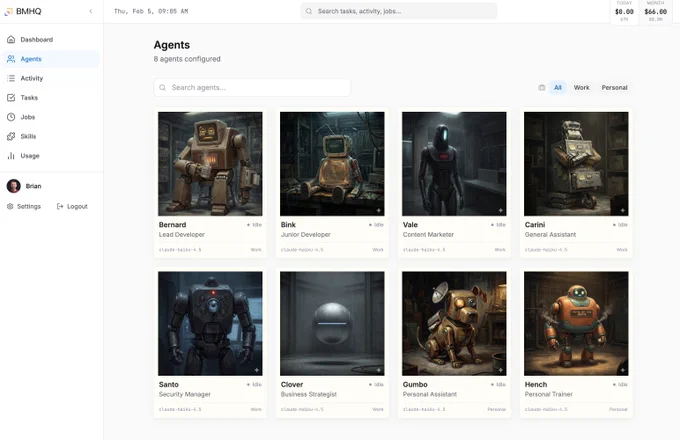Click the Month cost card
The width and height of the screenshot is (680, 440).
pos(655,12)
